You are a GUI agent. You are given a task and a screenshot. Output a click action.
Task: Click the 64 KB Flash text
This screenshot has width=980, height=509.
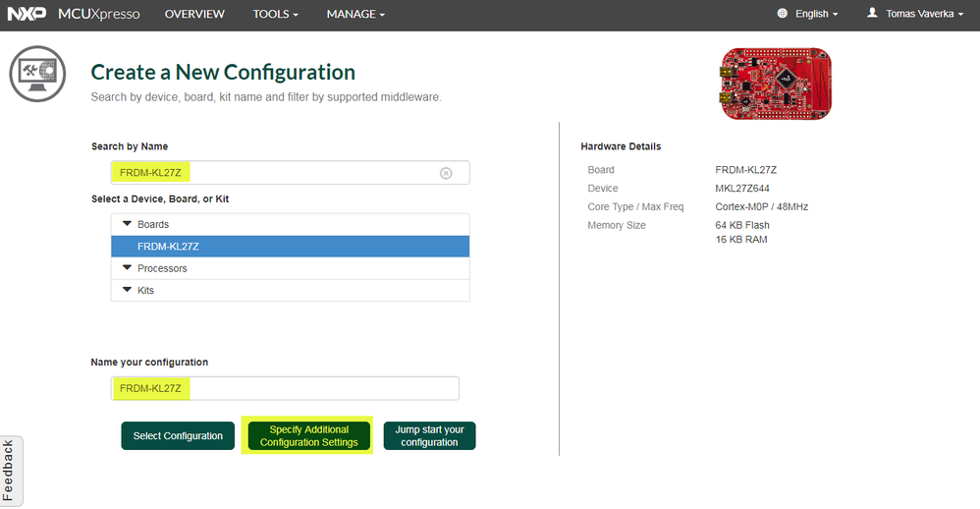click(x=742, y=225)
